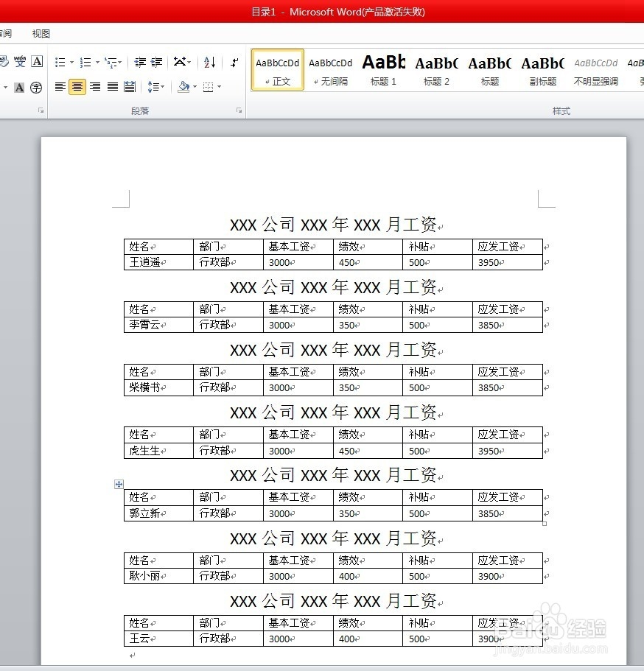This screenshot has width=644, height=671.
Task: Open the 视图 ribbon tab
Action: point(41,33)
